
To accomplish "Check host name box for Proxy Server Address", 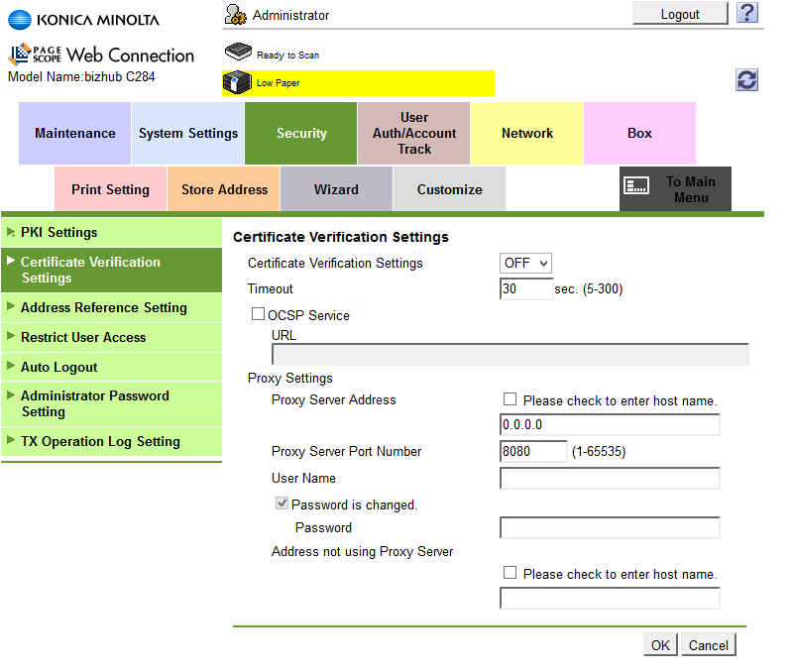I will point(510,399).
